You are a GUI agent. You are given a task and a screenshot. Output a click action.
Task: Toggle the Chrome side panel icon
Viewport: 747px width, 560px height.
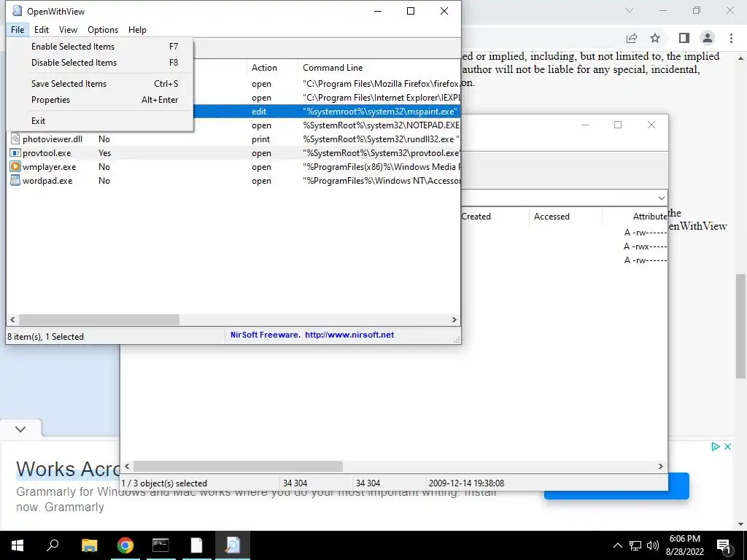click(684, 38)
